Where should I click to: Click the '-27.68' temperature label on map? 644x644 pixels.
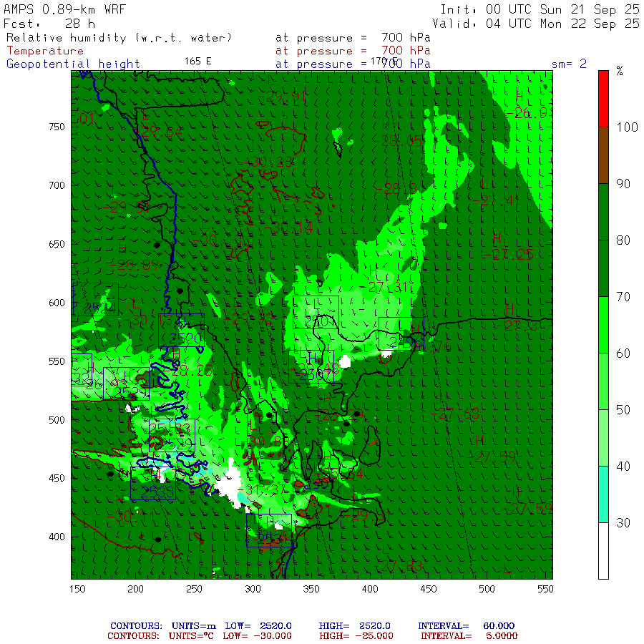pyautogui.click(x=455, y=414)
